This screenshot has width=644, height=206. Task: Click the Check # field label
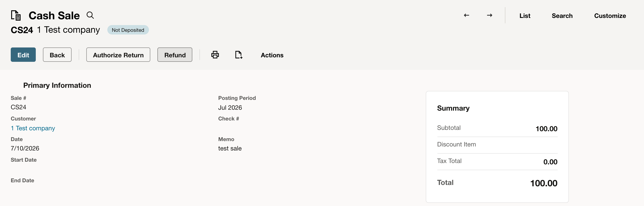[229, 119]
